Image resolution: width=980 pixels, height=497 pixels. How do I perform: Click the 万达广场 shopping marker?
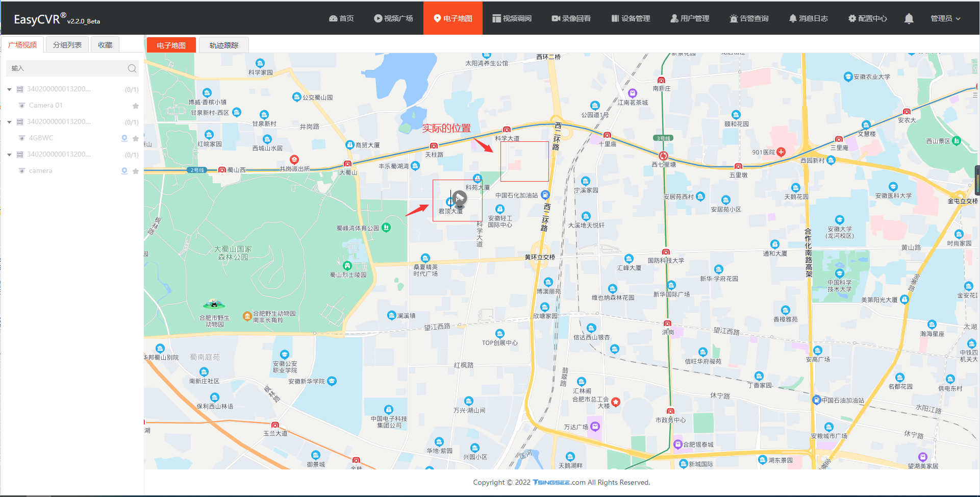pos(595,426)
